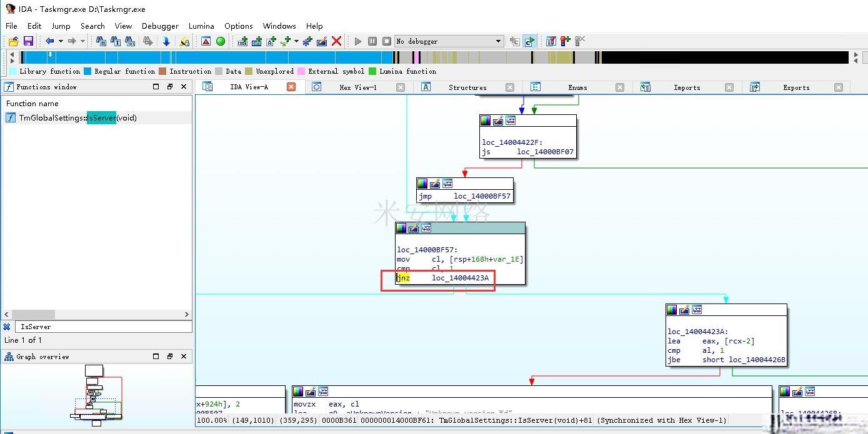Open the File menu
This screenshot has height=434, width=868.
(12, 26)
